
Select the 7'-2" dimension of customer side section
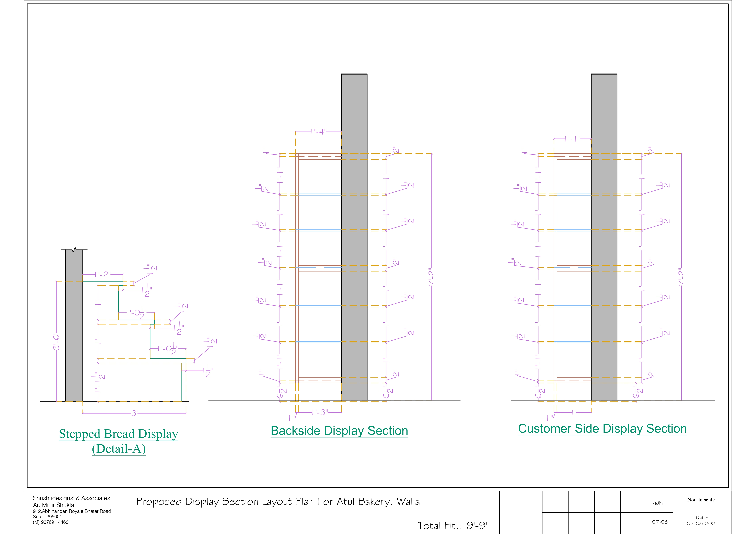pyautogui.click(x=681, y=277)
